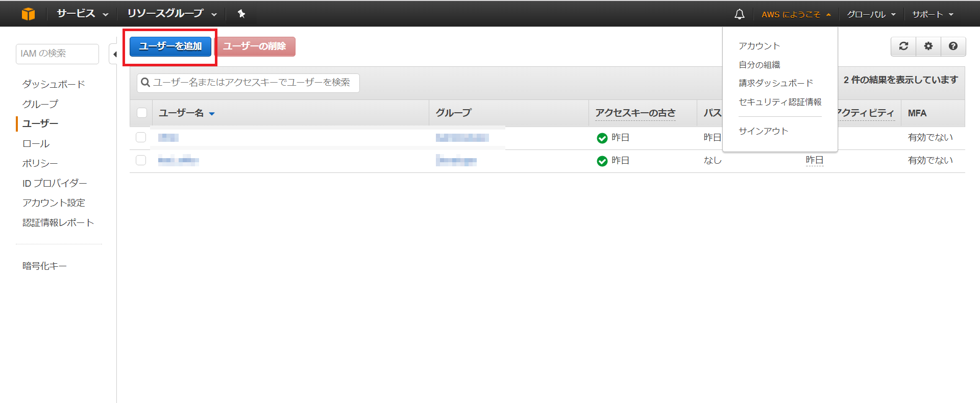
Task: Collapse the left navigation panel arrow
Action: coord(114,54)
